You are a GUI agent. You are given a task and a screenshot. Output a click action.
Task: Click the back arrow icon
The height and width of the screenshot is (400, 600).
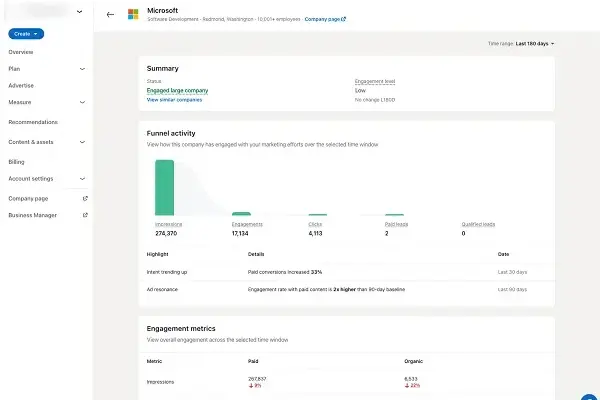tap(110, 15)
